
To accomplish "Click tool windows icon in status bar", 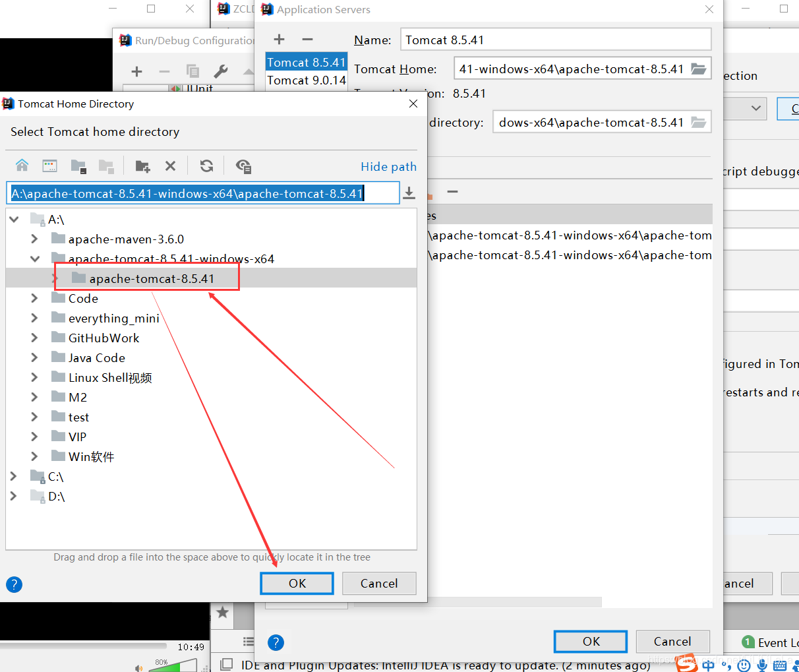I will point(226,664).
